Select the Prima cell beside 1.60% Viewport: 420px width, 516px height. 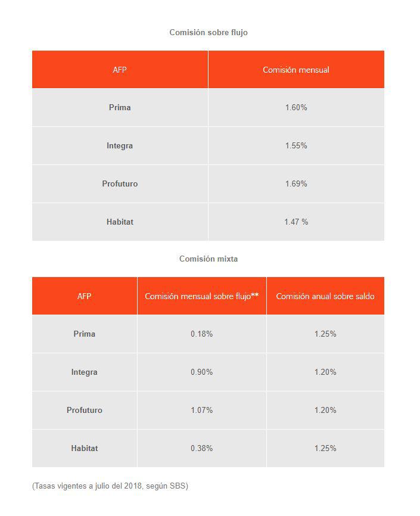(120, 108)
